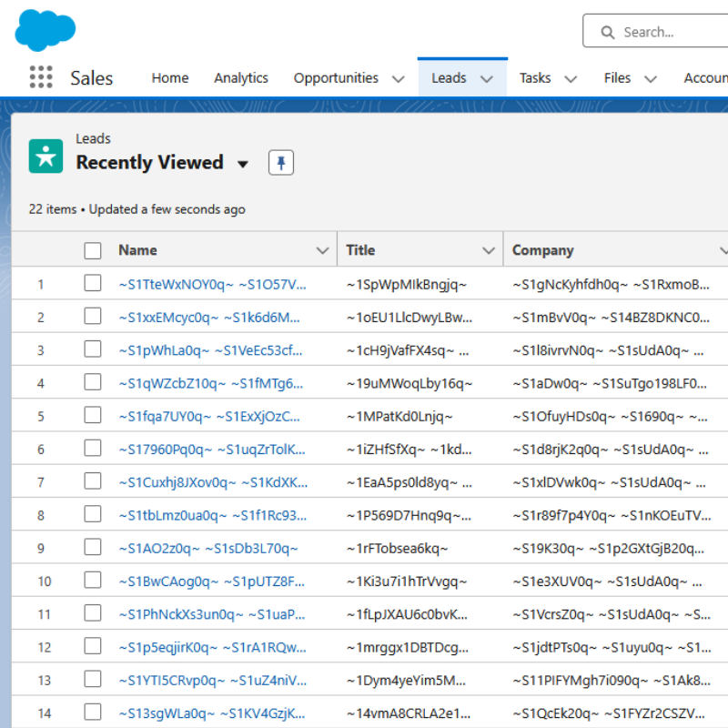728x728 pixels.
Task: Select the checkbox for row 9
Action: 93,547
